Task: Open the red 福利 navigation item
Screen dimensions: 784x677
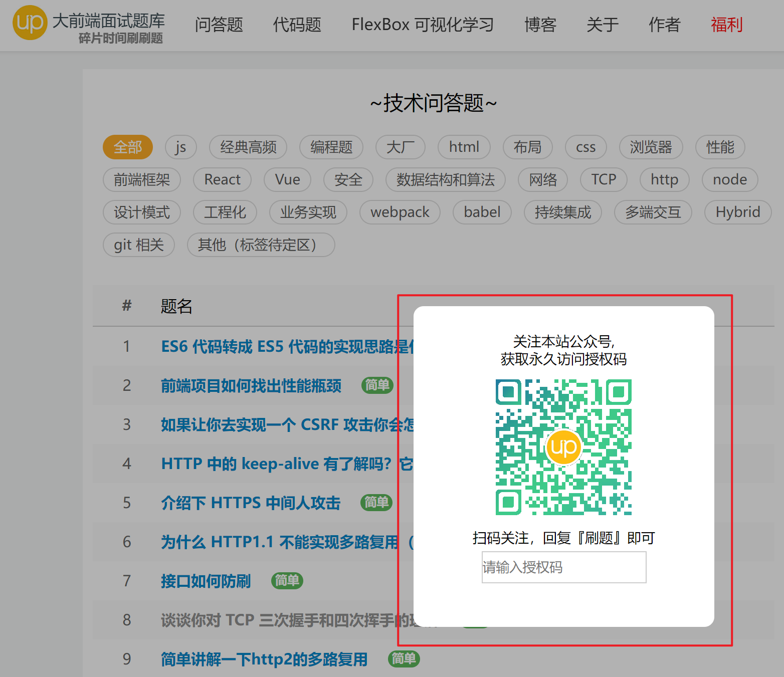Action: tap(727, 24)
